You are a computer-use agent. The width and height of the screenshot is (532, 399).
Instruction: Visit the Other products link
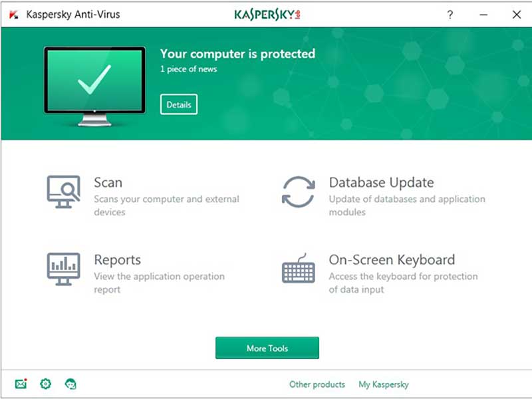(317, 384)
